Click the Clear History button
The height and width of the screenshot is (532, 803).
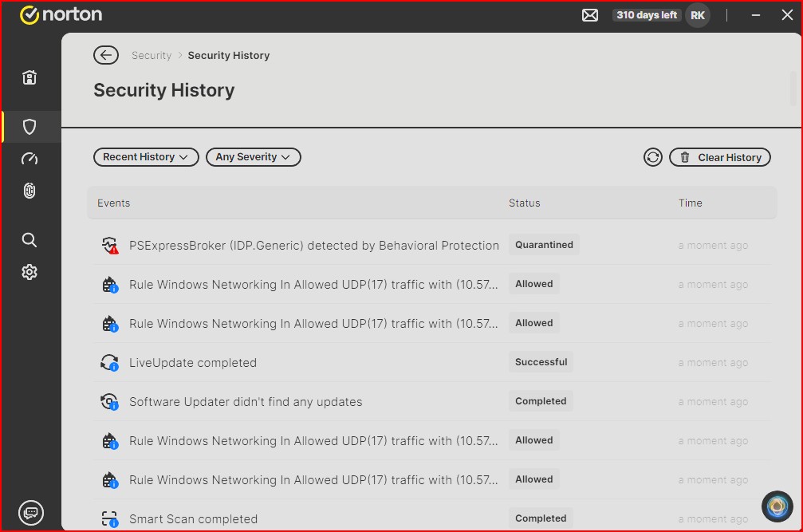pyautogui.click(x=719, y=157)
